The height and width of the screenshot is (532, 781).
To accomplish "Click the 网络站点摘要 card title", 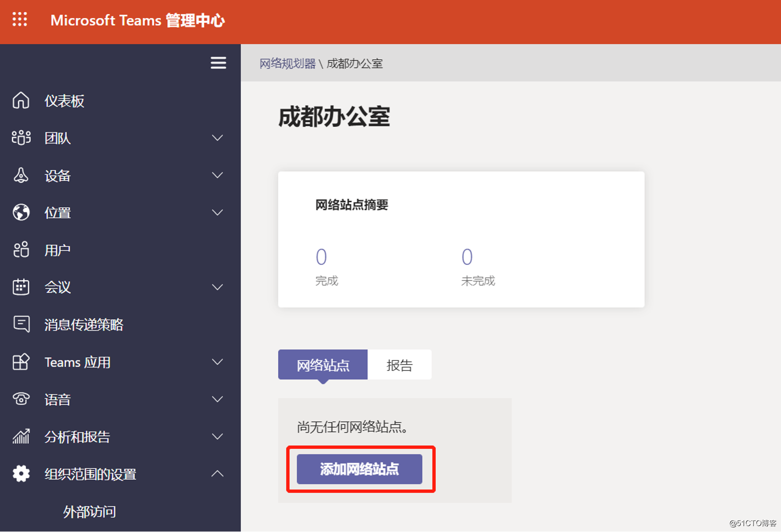I will tap(352, 205).
